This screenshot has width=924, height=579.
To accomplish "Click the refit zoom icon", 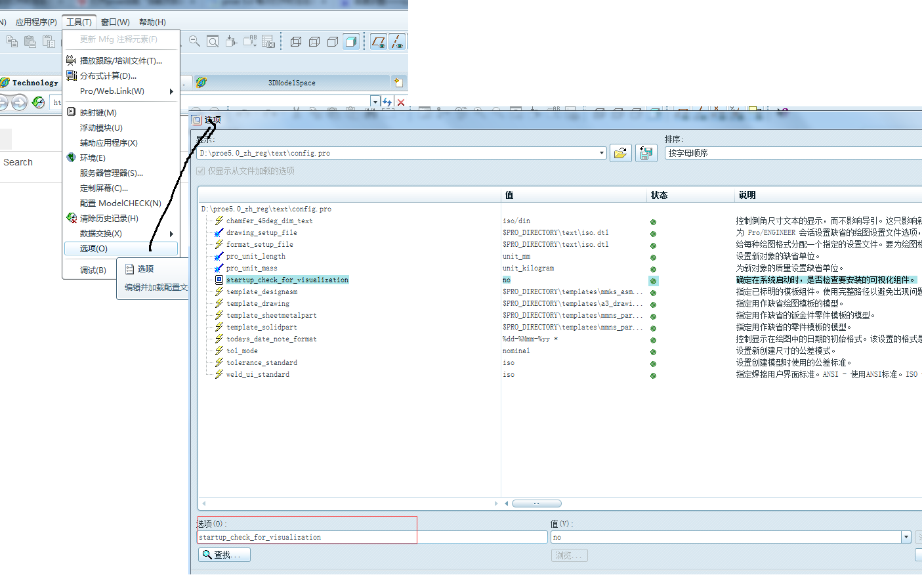I will (x=213, y=42).
